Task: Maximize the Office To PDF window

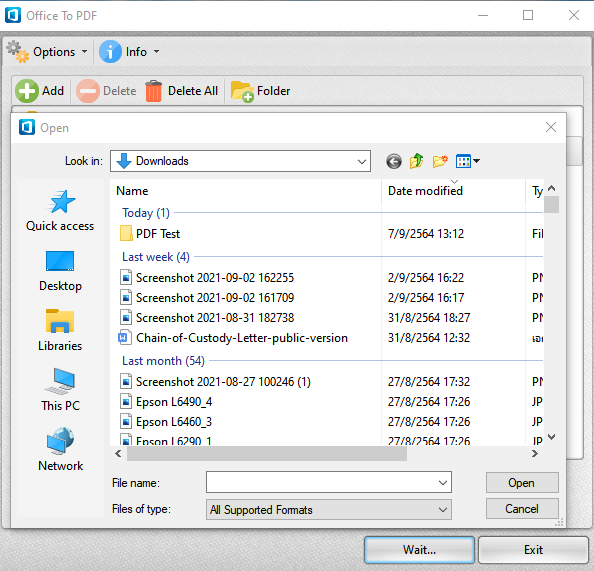Action: (528, 15)
